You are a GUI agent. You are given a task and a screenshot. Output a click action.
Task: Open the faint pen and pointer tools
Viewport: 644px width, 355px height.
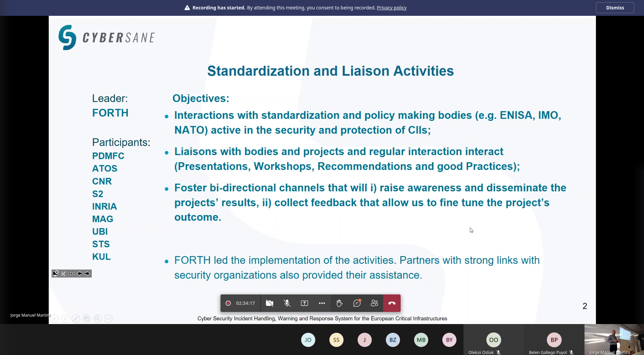pyautogui.click(x=76, y=319)
